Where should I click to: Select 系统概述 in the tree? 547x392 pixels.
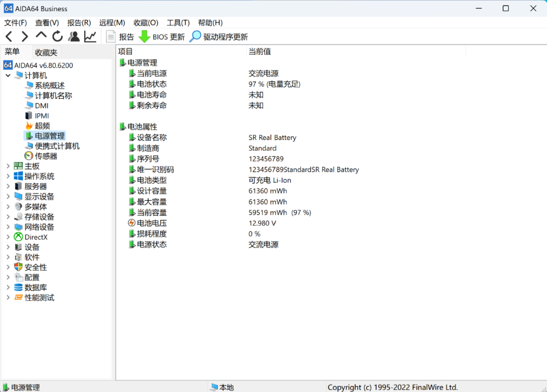(46, 86)
